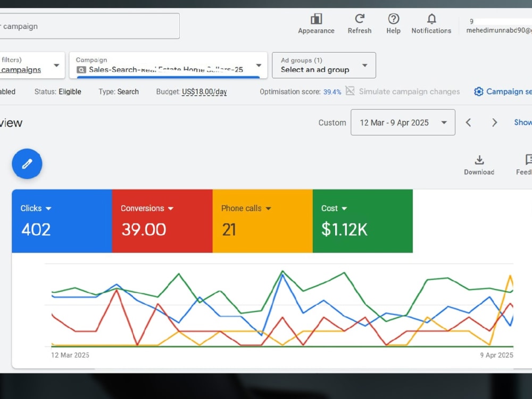Viewport: 532px width, 399px height.
Task: Change the Cost metric dropdown
Action: coord(344,209)
